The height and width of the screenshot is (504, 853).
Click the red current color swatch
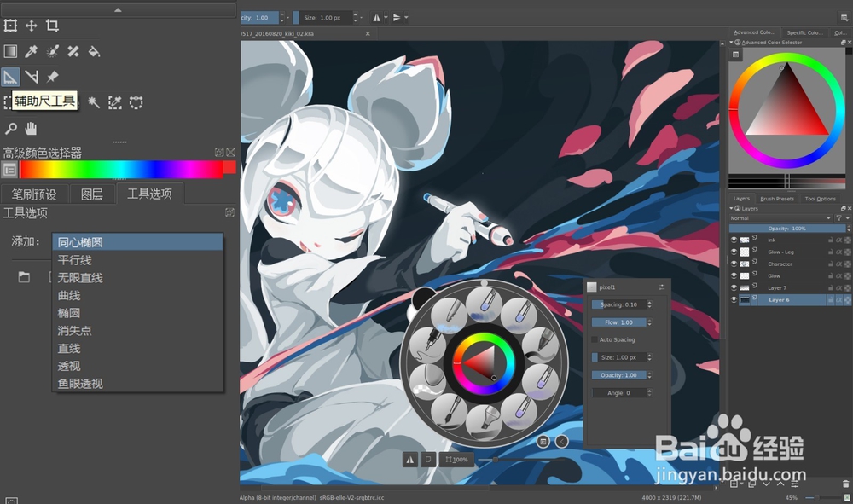click(229, 167)
